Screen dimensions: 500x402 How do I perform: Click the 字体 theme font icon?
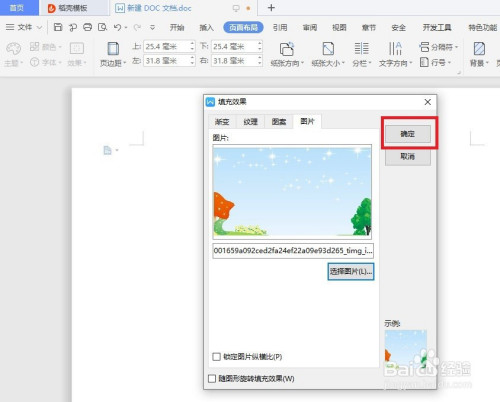pos(35,62)
